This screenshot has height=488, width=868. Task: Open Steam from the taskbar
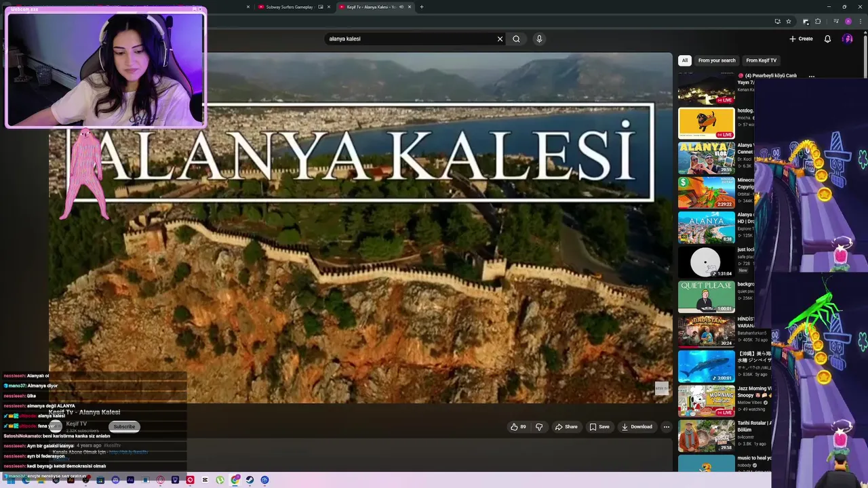point(250,480)
